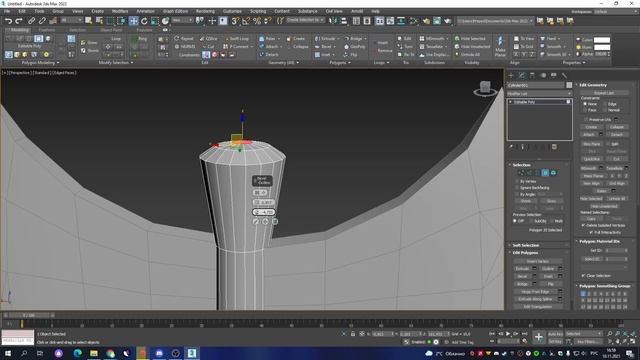The height and width of the screenshot is (360, 640).
Task: Toggle Delete Isolated Vertices checkbox
Action: tap(583, 225)
